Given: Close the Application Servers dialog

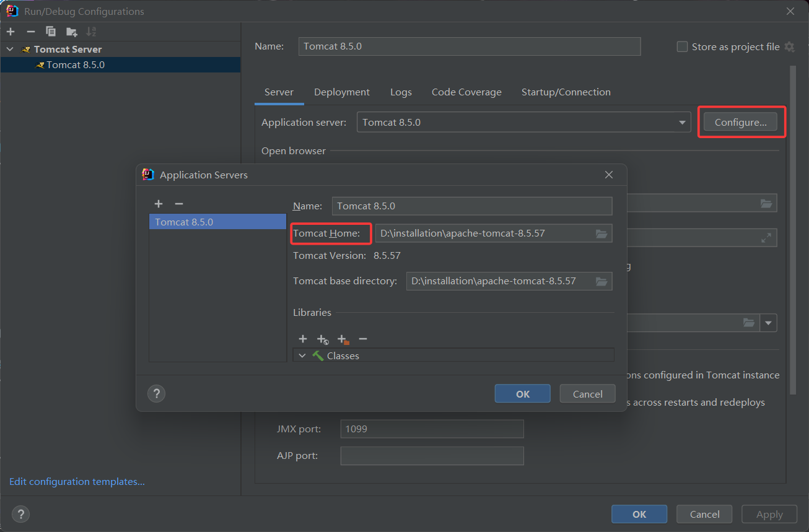Looking at the screenshot, I should coord(609,175).
